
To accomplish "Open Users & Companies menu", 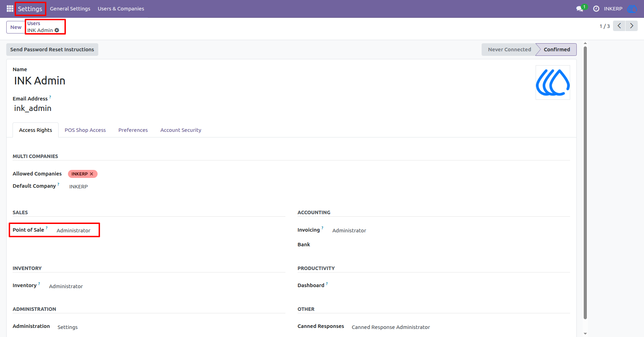I will coord(121,9).
